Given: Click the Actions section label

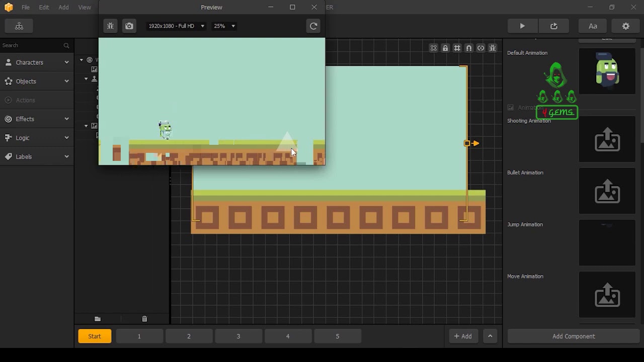Looking at the screenshot, I should click(x=26, y=100).
